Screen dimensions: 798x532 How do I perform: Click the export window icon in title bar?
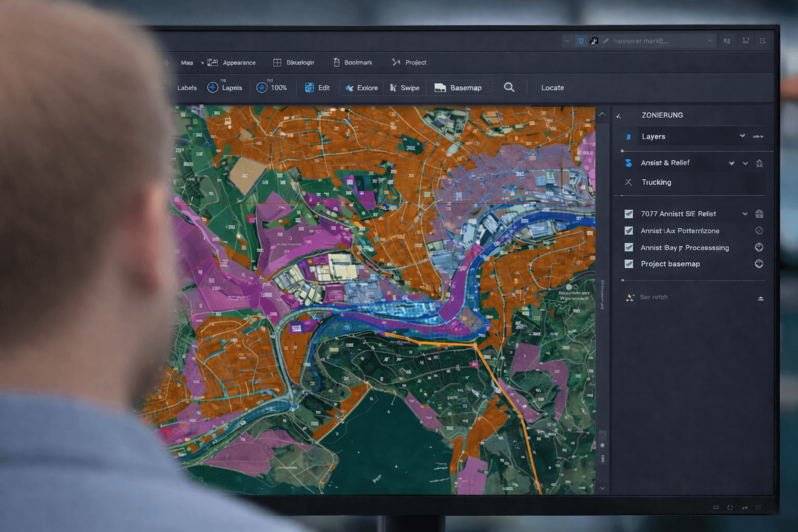point(763,41)
